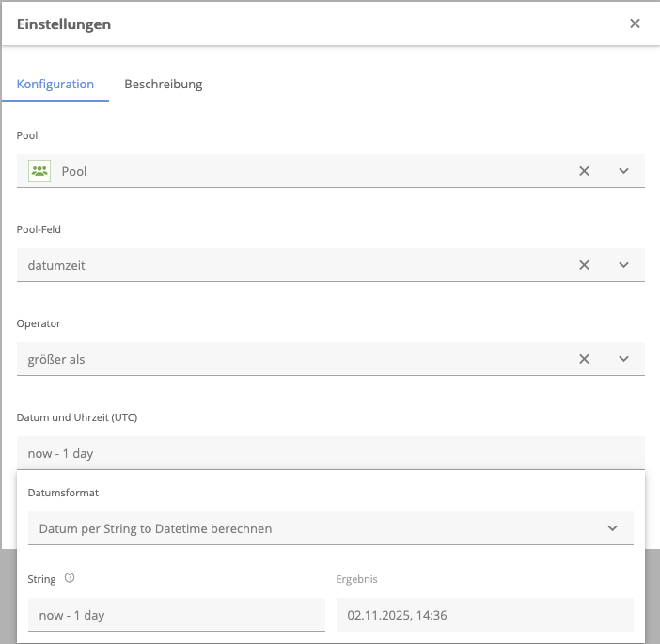Select the Konfiguration tab
Viewport: 660px width, 644px height.
[55, 84]
